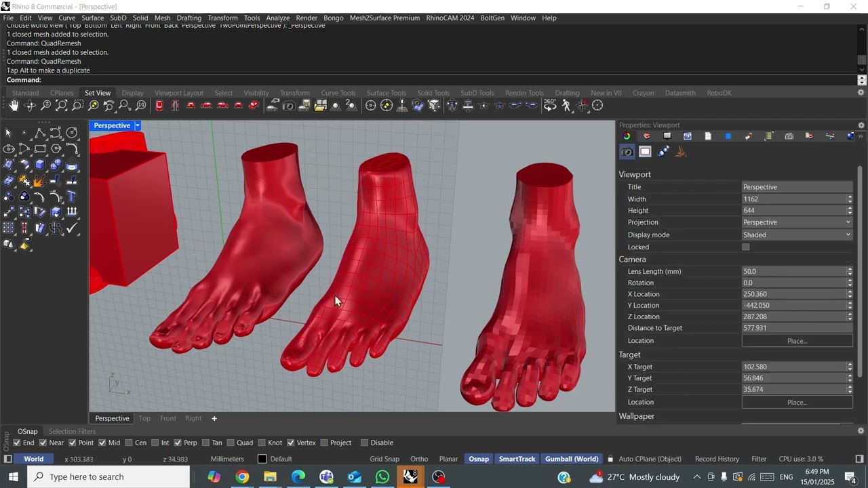
Task: Select the Rectangle tool
Action: [x=41, y=148]
